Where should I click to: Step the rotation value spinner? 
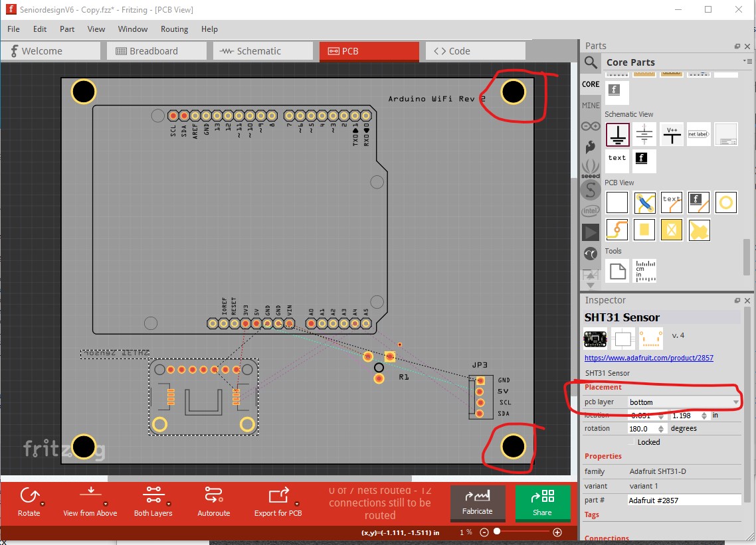tap(661, 428)
